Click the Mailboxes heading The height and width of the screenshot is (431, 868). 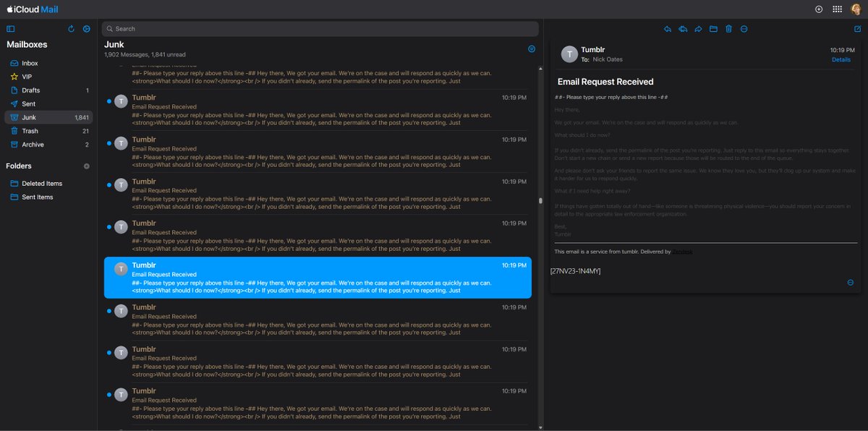point(27,45)
